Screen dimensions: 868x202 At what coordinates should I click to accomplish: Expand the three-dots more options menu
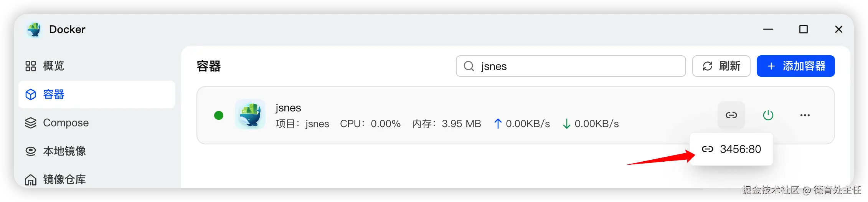pyautogui.click(x=805, y=115)
